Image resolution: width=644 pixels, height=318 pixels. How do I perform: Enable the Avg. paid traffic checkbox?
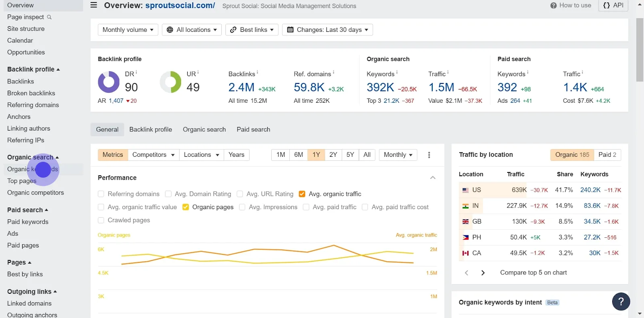click(306, 207)
